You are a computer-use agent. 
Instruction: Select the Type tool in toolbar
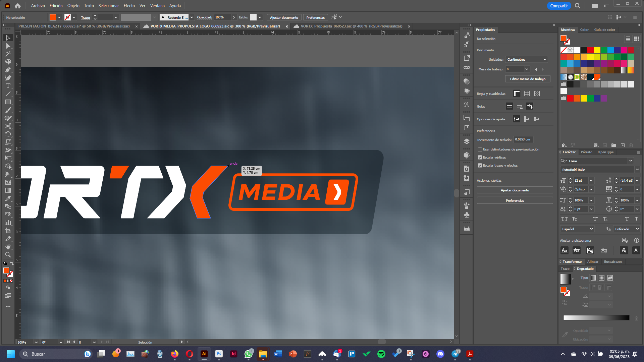click(x=8, y=86)
